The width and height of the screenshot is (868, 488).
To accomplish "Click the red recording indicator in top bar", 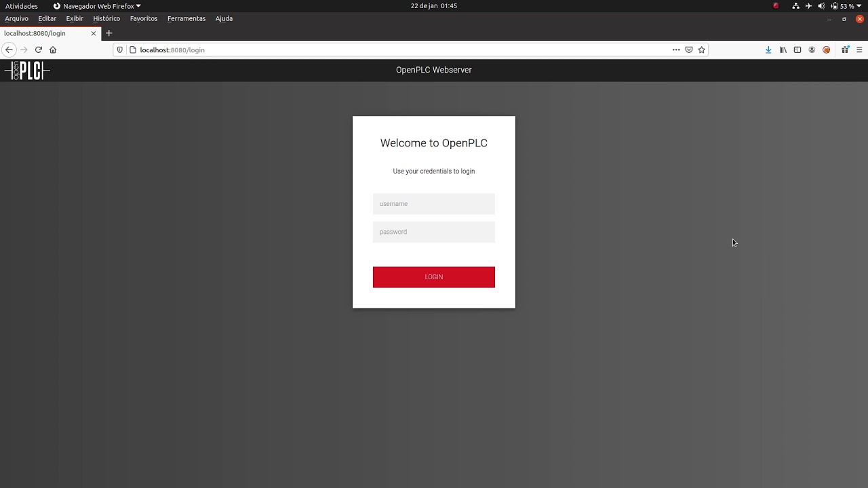I will (x=776, y=5).
